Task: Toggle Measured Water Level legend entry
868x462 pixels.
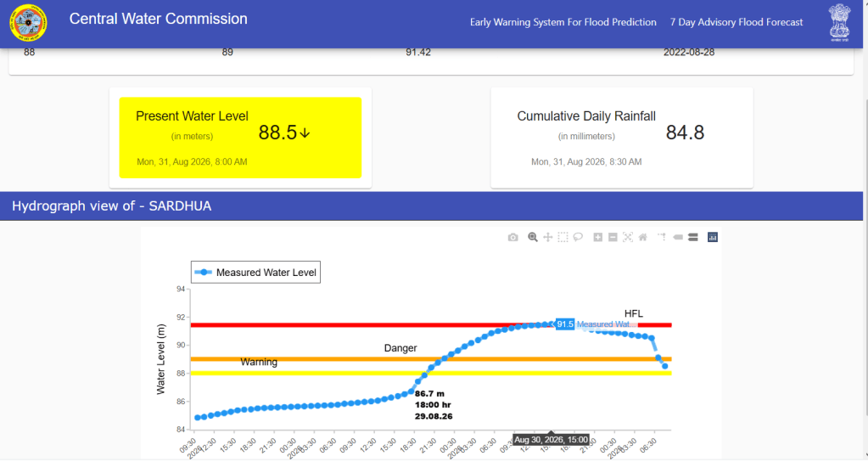Action: tap(255, 273)
